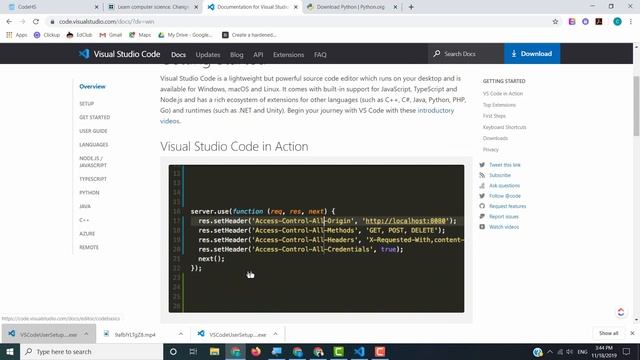Reload the current page

pos(36,22)
